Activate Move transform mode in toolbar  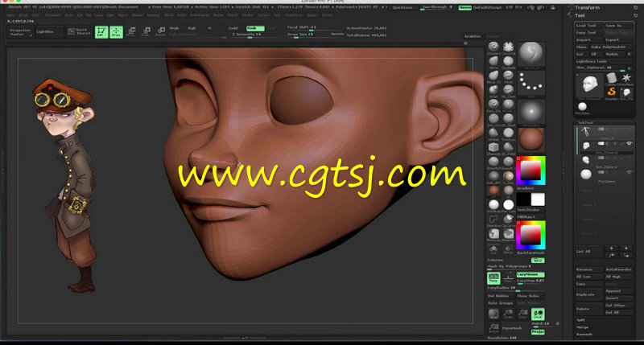coord(131,31)
